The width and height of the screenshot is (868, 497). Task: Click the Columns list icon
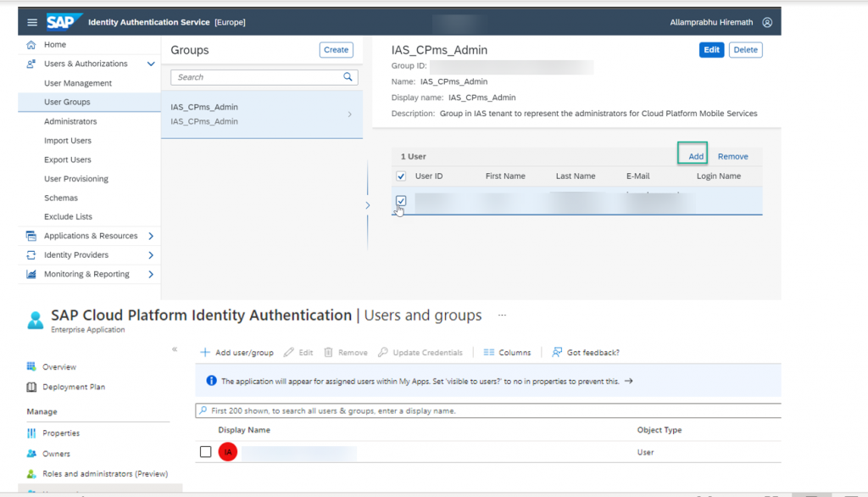point(489,352)
